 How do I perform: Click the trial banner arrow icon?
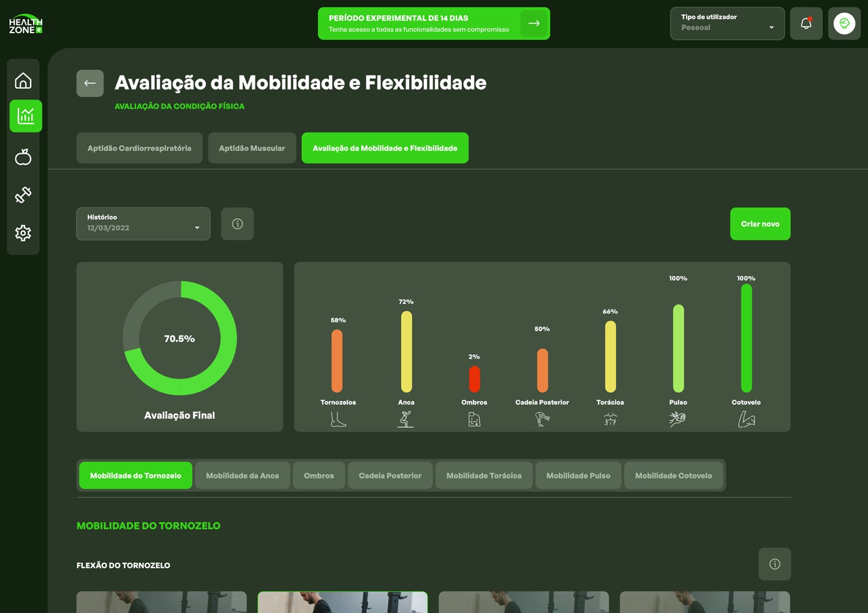click(x=534, y=23)
